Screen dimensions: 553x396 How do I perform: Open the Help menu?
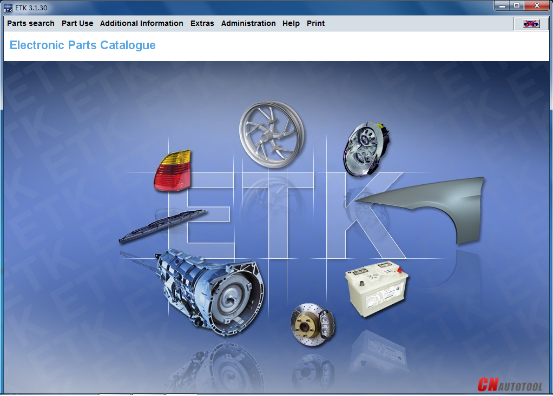coord(291,24)
